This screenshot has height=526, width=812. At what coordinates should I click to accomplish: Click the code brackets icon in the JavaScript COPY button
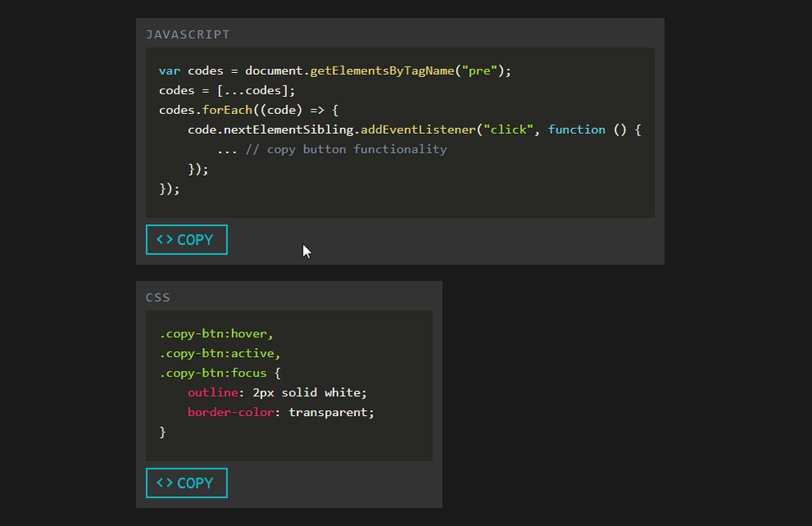(x=165, y=239)
